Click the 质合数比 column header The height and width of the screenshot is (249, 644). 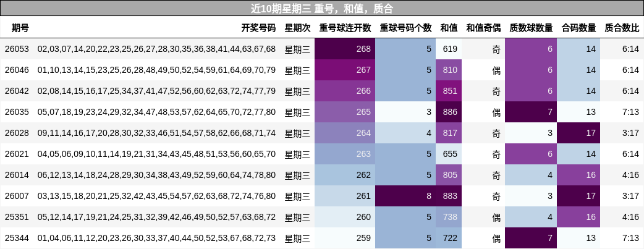622,28
